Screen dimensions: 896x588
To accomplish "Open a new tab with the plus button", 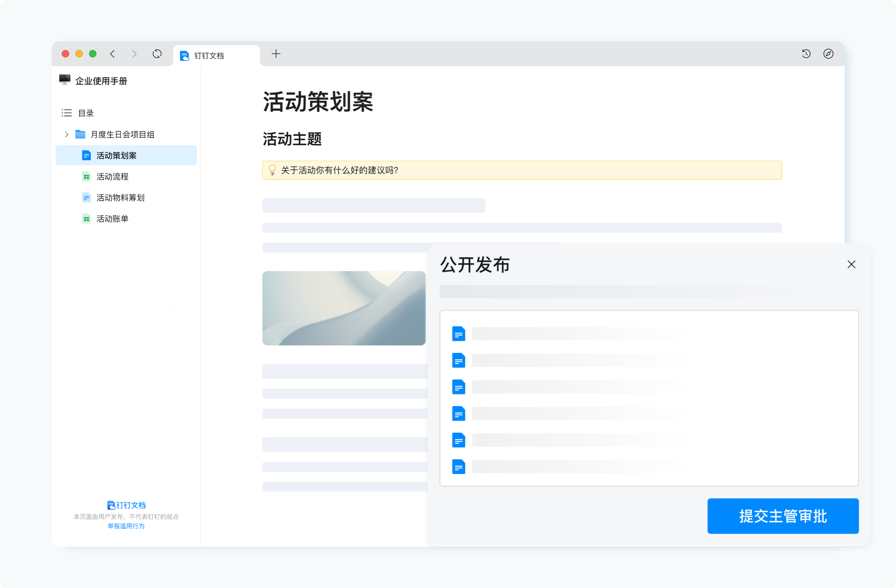I will (276, 54).
